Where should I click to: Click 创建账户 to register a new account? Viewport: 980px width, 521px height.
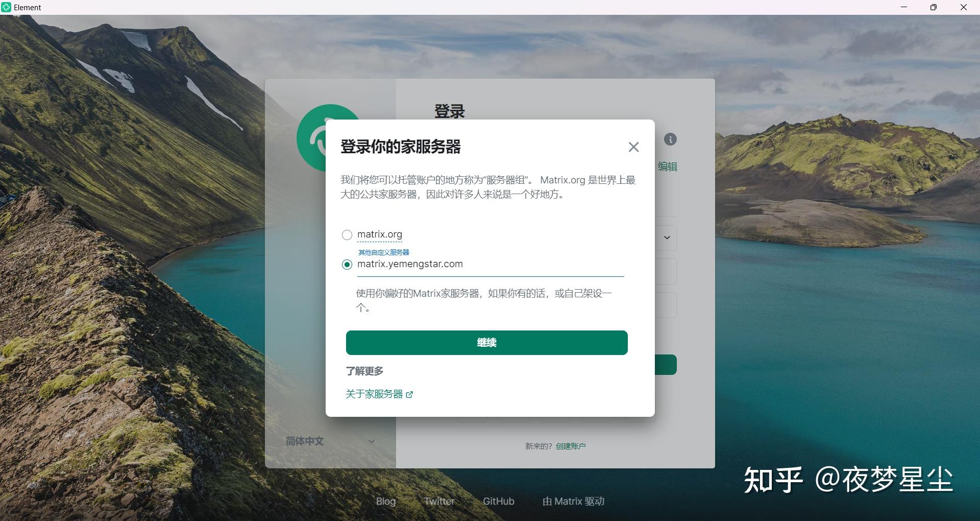pos(570,445)
